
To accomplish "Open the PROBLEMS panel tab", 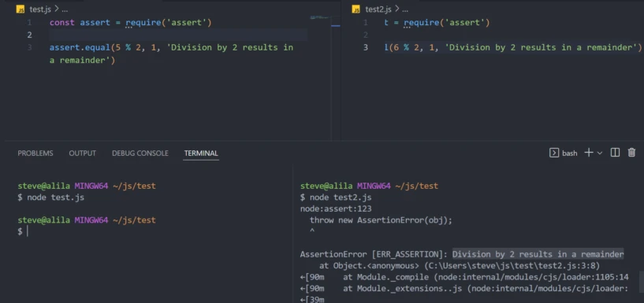I will tap(35, 153).
